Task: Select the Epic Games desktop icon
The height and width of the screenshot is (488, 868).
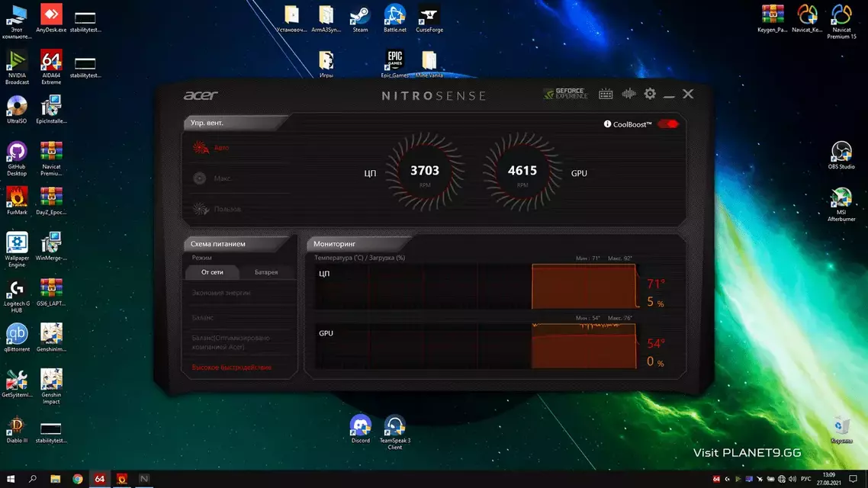Action: click(394, 64)
